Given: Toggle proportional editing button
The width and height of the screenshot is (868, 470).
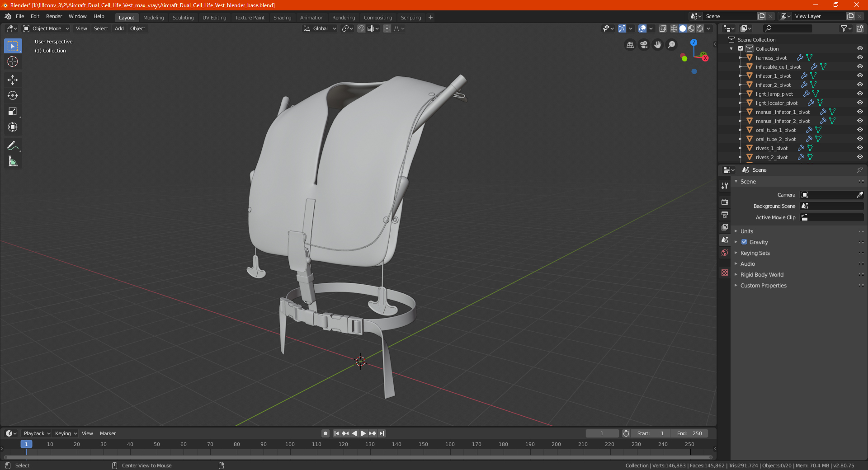Looking at the screenshot, I should click(387, 28).
